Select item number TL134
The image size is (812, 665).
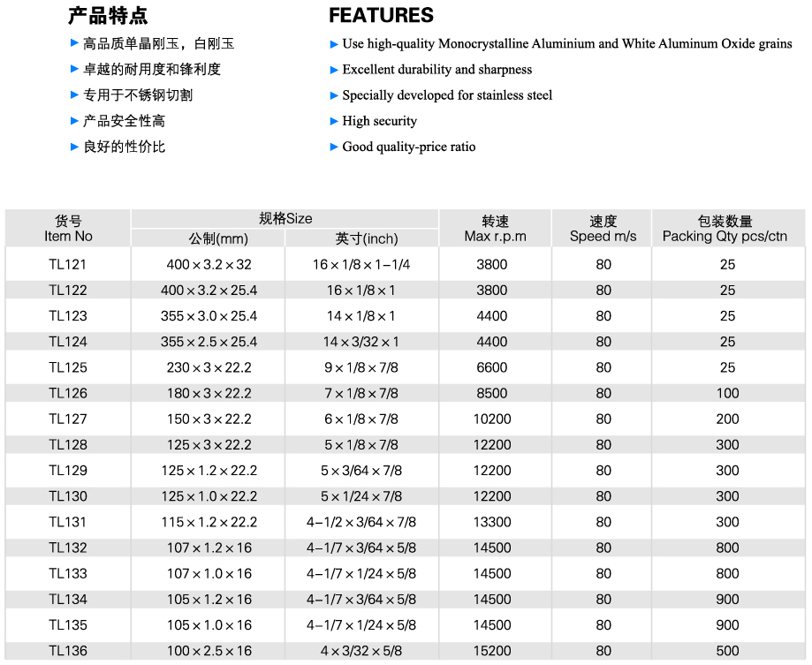68,600
